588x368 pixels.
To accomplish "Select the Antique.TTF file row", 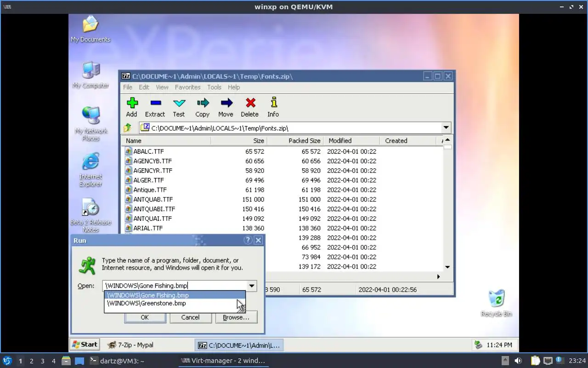I will (282, 190).
